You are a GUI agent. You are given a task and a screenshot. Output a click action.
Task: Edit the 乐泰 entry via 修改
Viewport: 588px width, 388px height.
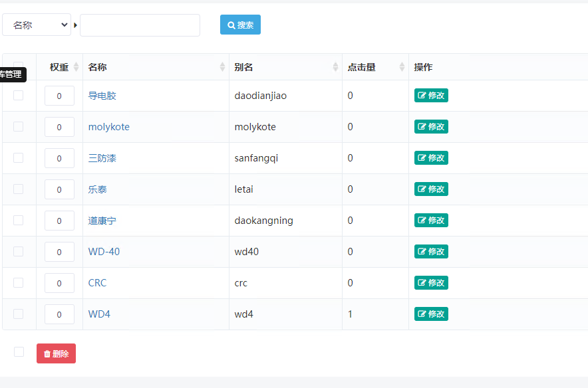431,189
